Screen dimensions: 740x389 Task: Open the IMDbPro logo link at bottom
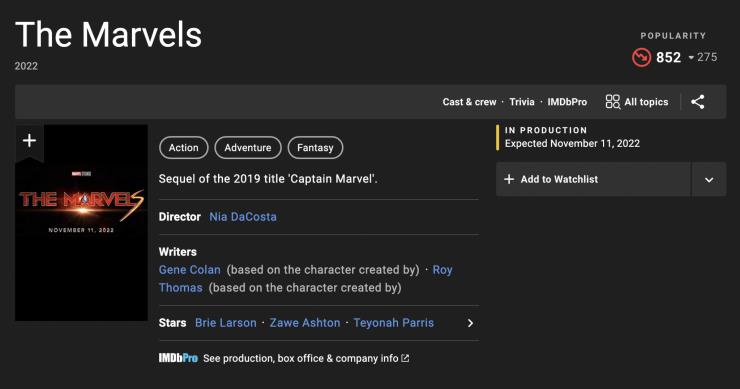[x=178, y=358]
